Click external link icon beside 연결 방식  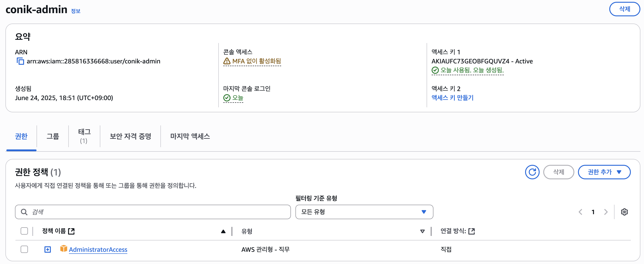coord(472,231)
